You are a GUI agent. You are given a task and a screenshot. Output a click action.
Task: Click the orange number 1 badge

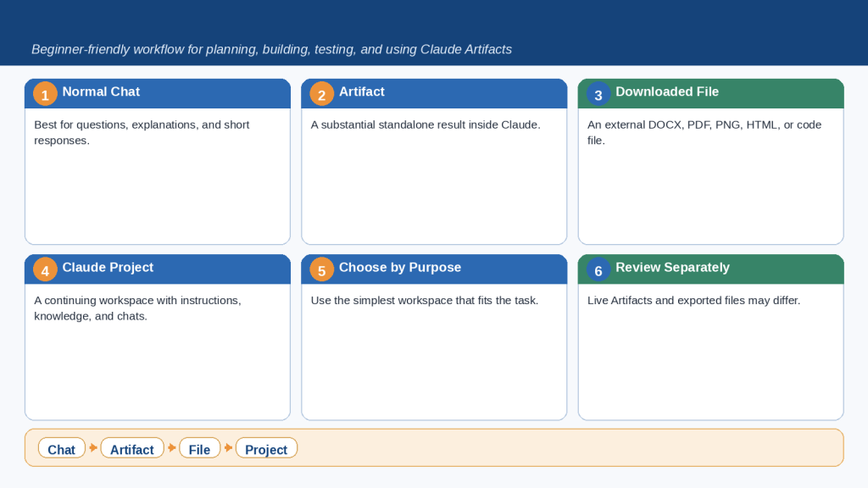click(45, 94)
